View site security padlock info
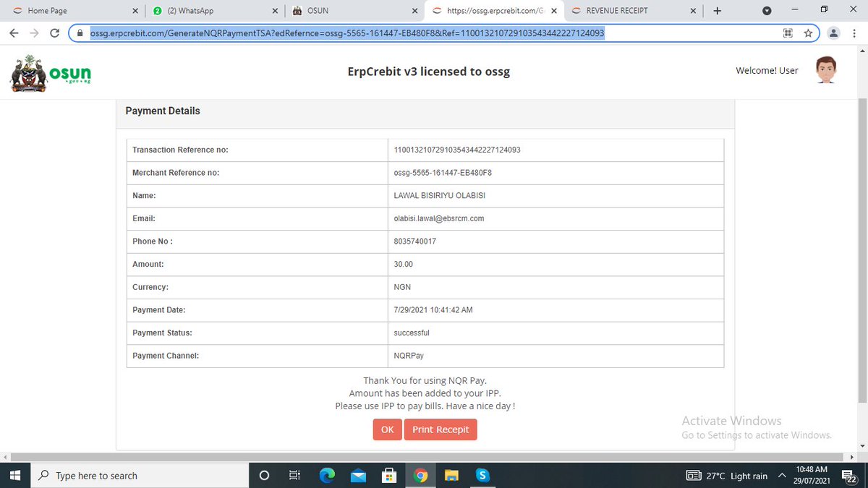Screen dimensions: 868x488 click(x=80, y=33)
